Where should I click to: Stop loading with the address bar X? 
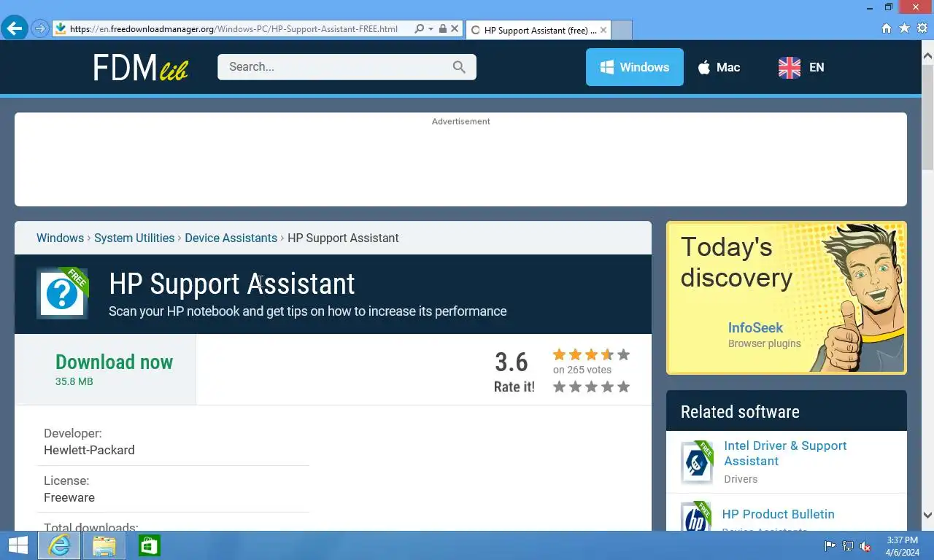pyautogui.click(x=455, y=29)
